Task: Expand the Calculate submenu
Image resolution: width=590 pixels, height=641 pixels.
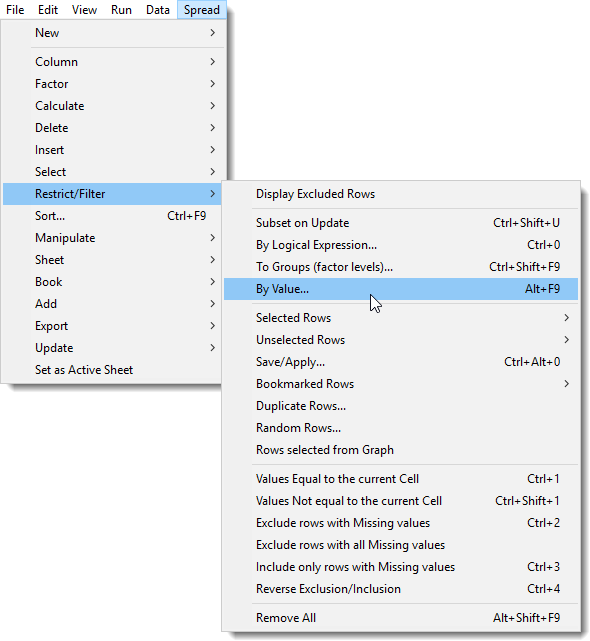Action: (x=113, y=106)
